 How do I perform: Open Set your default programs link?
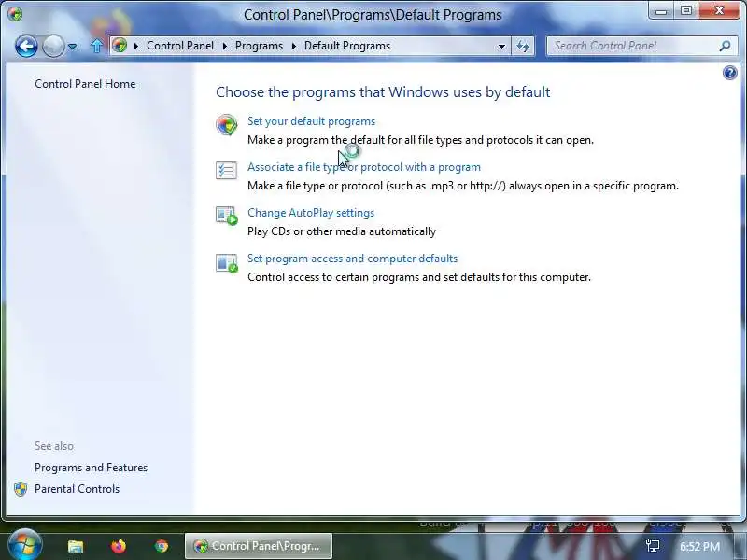click(x=311, y=121)
